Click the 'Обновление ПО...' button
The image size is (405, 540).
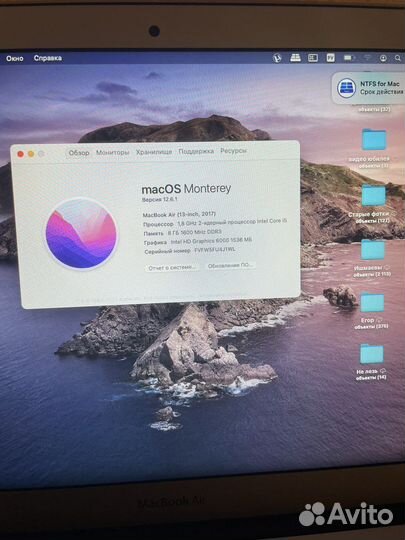pos(230,265)
